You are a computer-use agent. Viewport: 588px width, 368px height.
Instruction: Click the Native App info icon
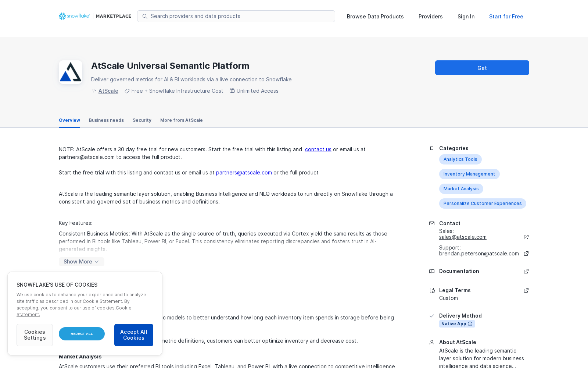[470, 324]
